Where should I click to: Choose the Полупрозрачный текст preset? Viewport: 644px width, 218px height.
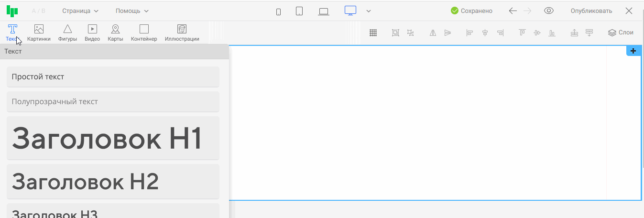tap(113, 102)
